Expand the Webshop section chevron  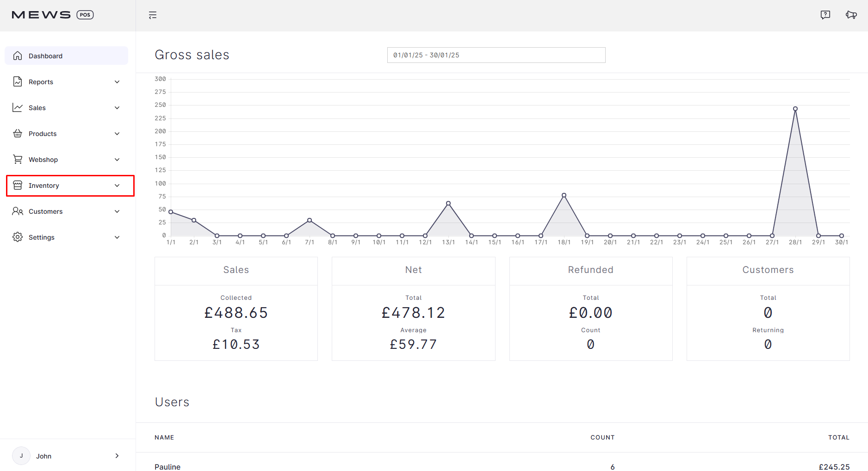click(117, 159)
